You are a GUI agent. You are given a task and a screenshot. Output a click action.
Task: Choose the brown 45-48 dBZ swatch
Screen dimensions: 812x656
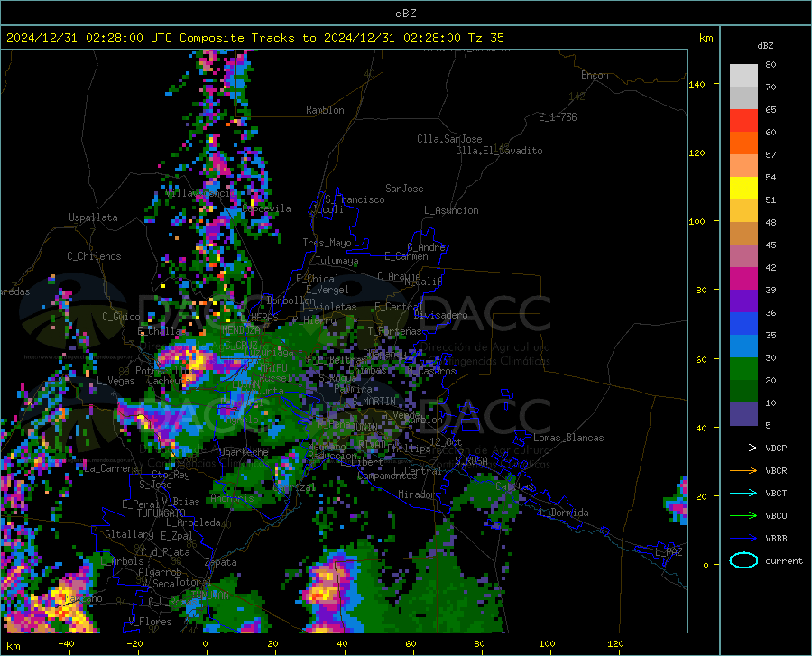[x=743, y=234]
